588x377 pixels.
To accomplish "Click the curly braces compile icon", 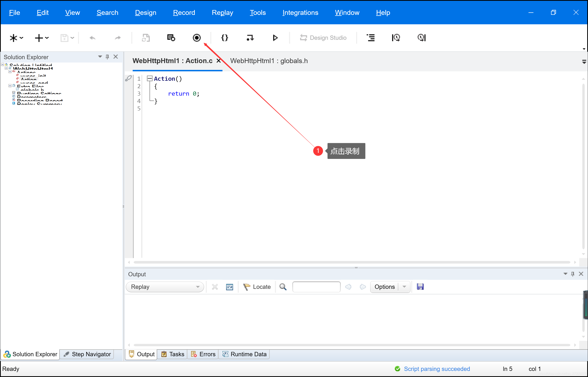I will [224, 38].
